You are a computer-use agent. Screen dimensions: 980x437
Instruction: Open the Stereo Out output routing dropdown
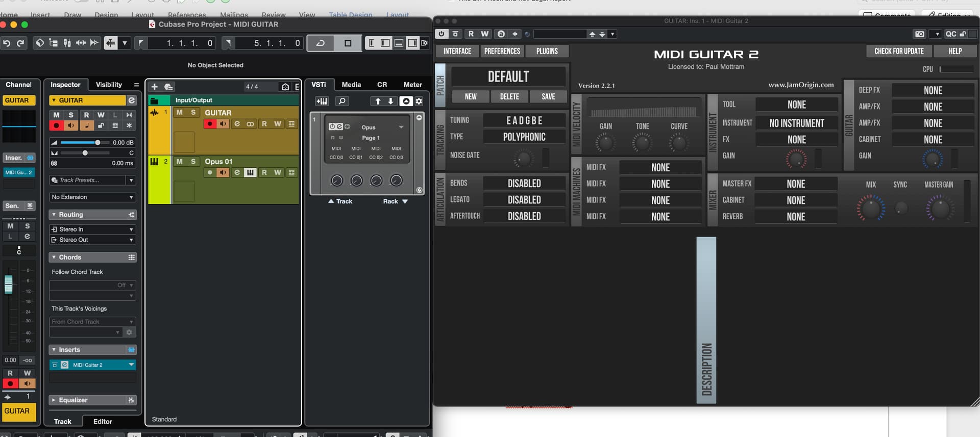(x=92, y=240)
